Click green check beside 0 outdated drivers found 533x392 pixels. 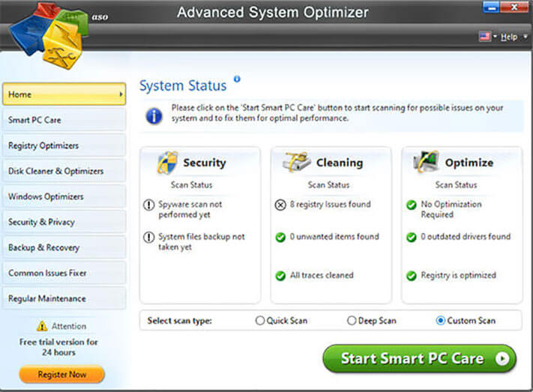click(412, 237)
